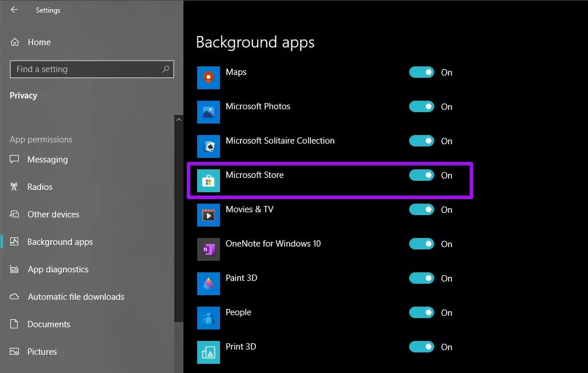Click the Home house icon
Screen dimensions: 588x373
pos(15,42)
